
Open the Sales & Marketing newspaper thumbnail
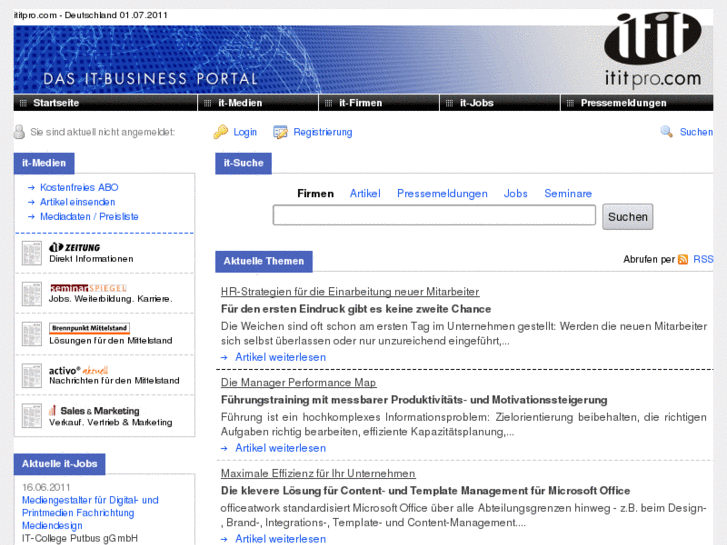tap(32, 416)
